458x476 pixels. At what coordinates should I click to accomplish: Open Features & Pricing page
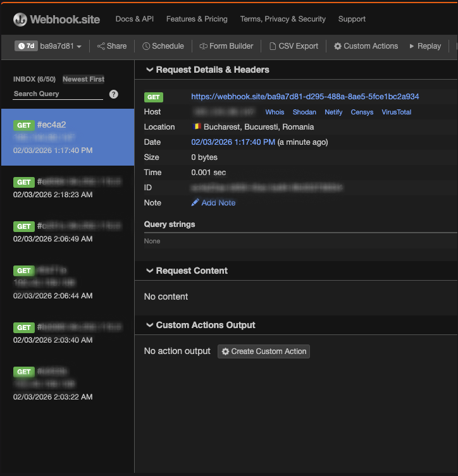pos(197,19)
